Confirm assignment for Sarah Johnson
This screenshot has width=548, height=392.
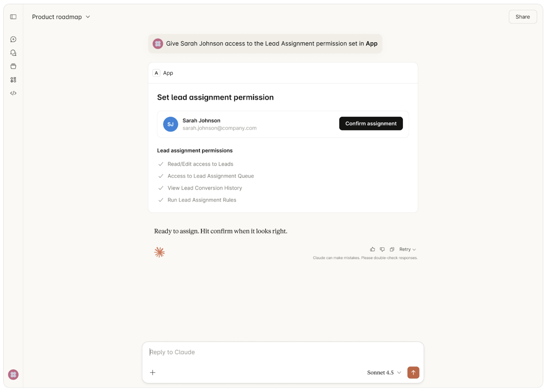coord(371,123)
